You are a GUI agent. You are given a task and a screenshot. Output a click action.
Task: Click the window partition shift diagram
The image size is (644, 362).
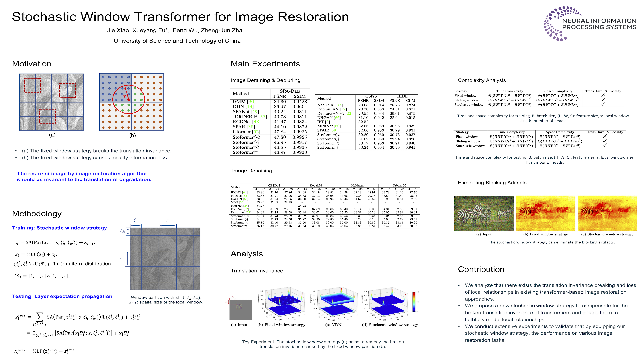tap(165, 259)
